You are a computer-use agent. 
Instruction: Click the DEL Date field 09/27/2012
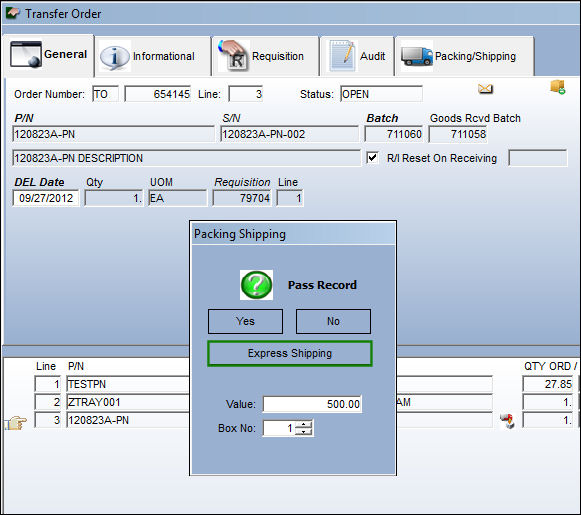(46, 198)
